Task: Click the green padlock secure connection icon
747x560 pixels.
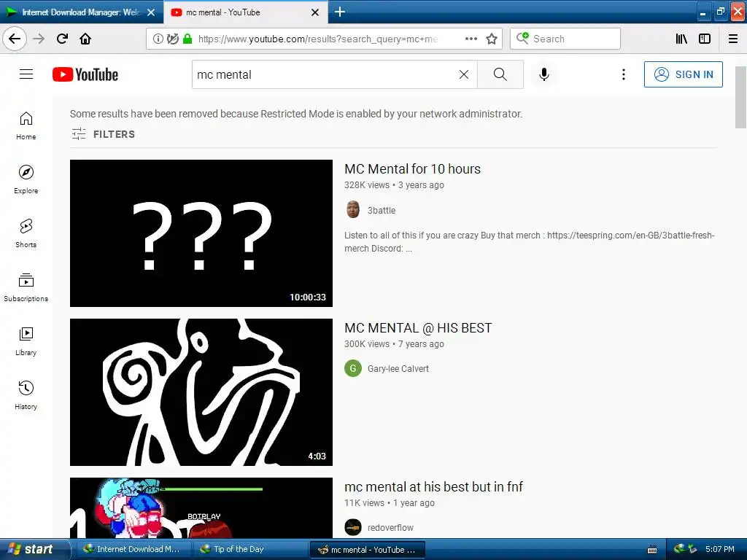Action: (187, 39)
